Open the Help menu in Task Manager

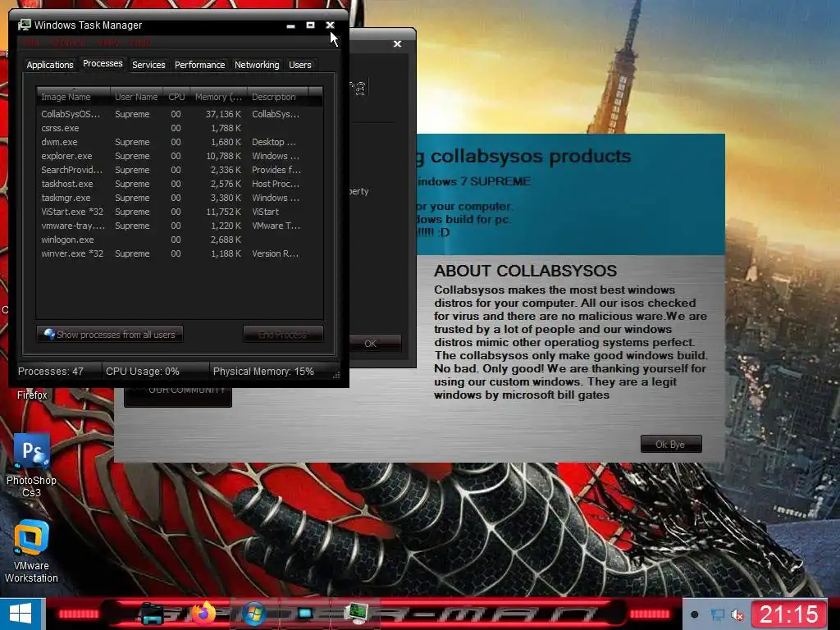139,43
